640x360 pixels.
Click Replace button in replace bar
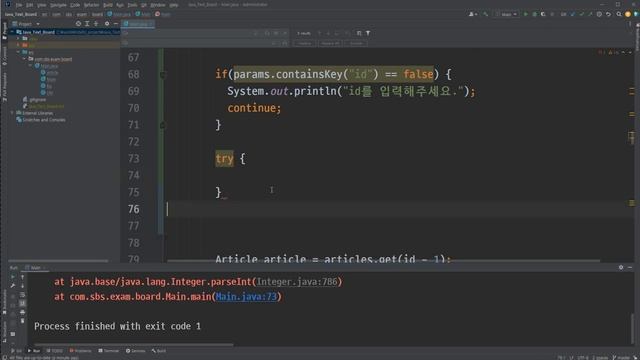(x=304, y=43)
